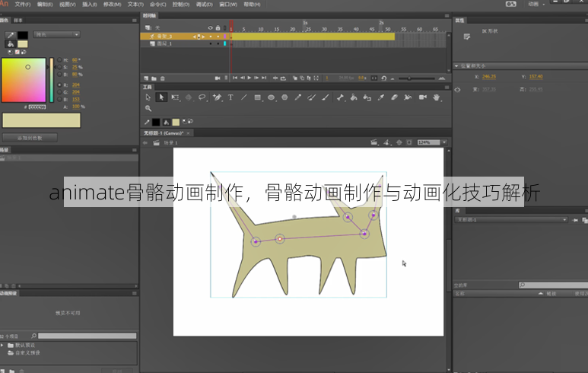Go to the last frame

pos(264,78)
